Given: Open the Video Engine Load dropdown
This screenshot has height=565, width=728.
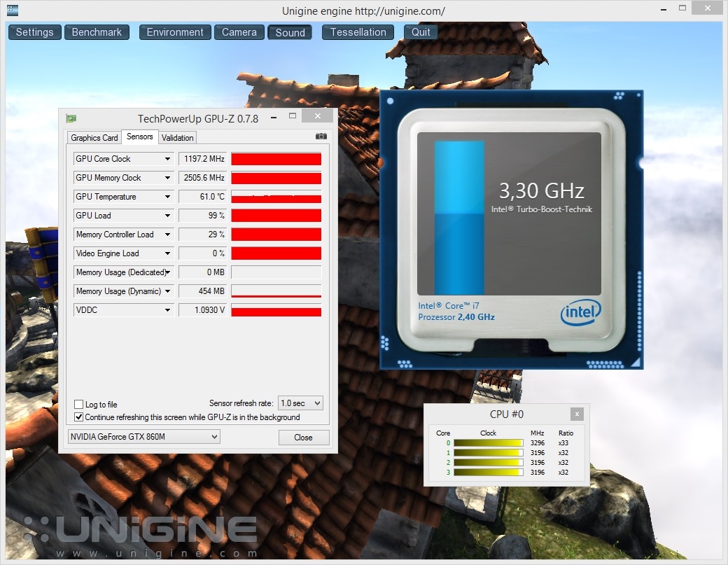Looking at the screenshot, I should tap(167, 253).
